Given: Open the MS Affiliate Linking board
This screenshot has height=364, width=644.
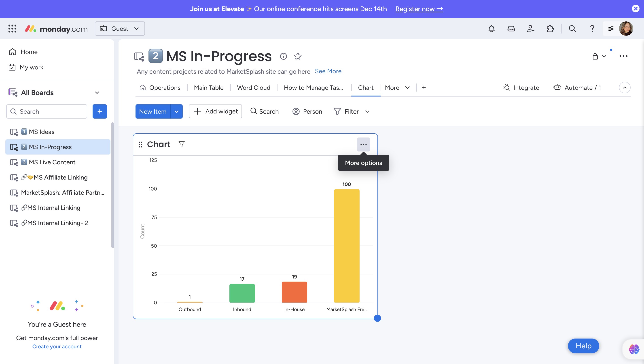Looking at the screenshot, I should click(57, 178).
